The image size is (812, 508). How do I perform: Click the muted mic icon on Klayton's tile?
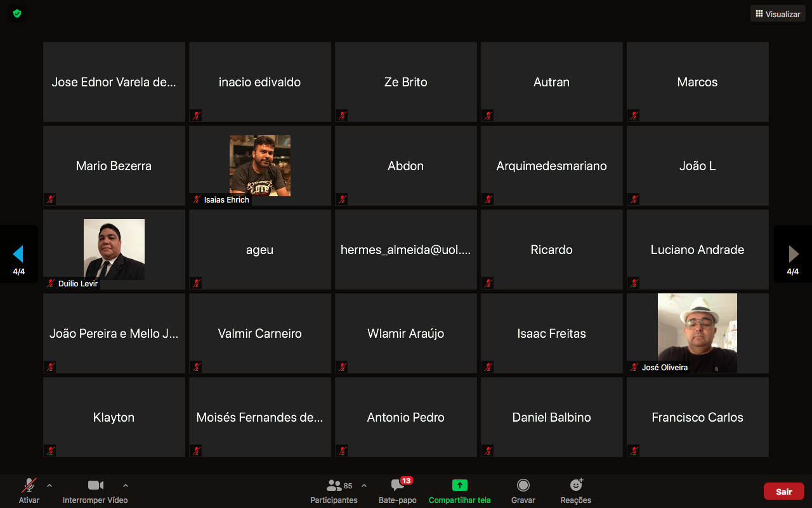pyautogui.click(x=51, y=451)
